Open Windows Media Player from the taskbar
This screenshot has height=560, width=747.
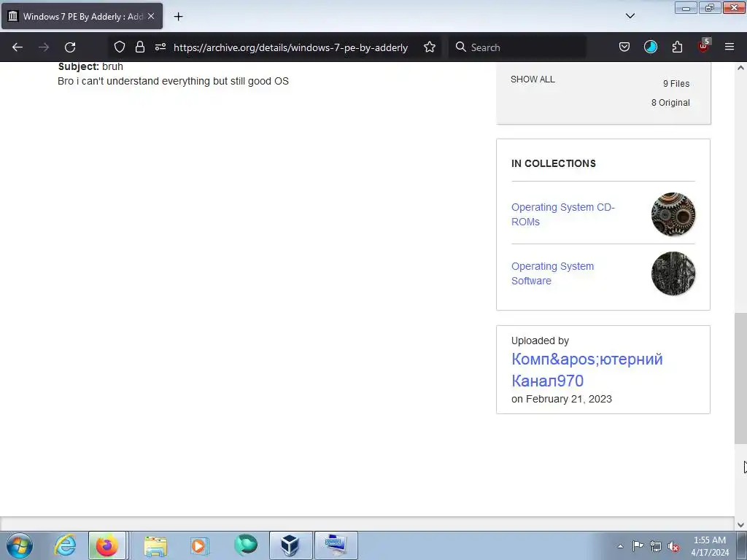[199, 545]
